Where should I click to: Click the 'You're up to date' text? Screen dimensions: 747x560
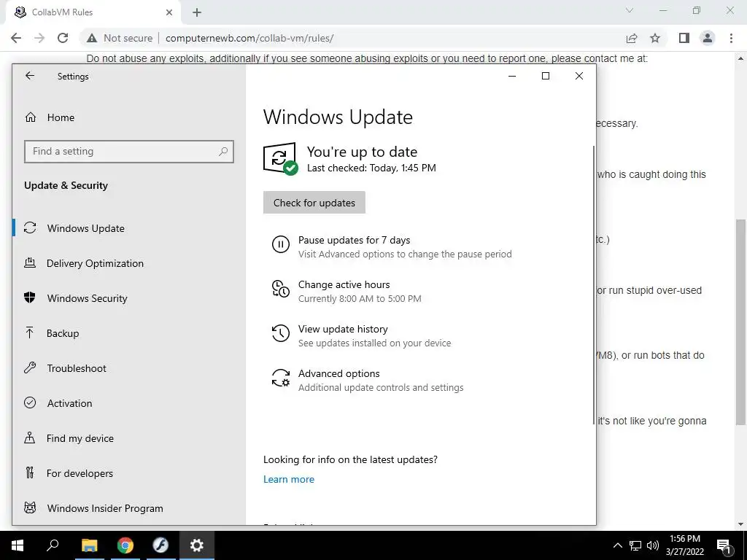point(362,152)
